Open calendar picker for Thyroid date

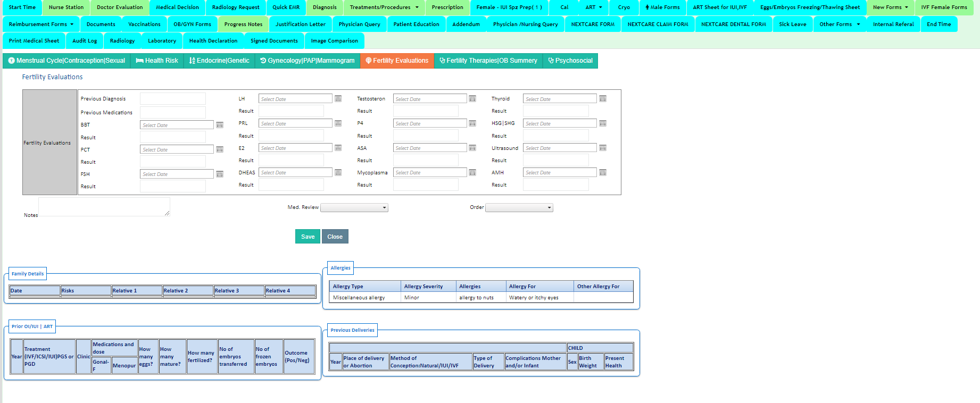tap(603, 98)
